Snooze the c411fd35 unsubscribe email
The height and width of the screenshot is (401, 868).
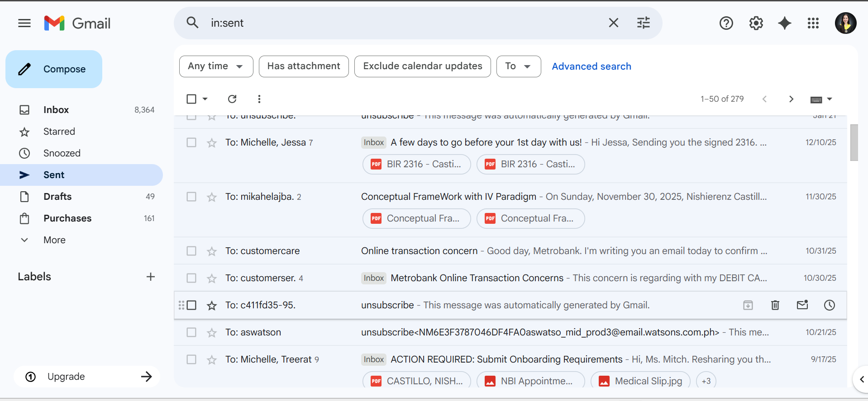point(829,305)
